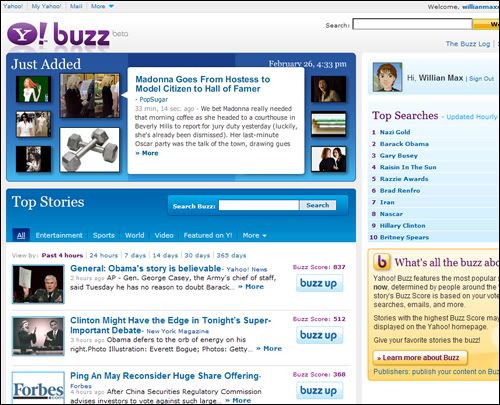Image resolution: width=500 pixels, height=405 pixels.
Task: Select the Featured on Y! tab
Action: pos(208,235)
